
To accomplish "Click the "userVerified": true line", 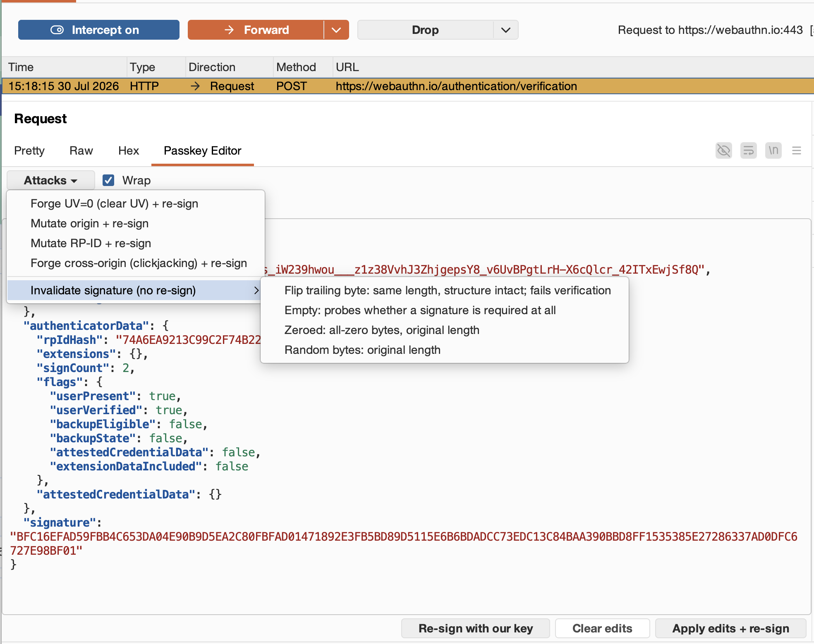I will [119, 410].
